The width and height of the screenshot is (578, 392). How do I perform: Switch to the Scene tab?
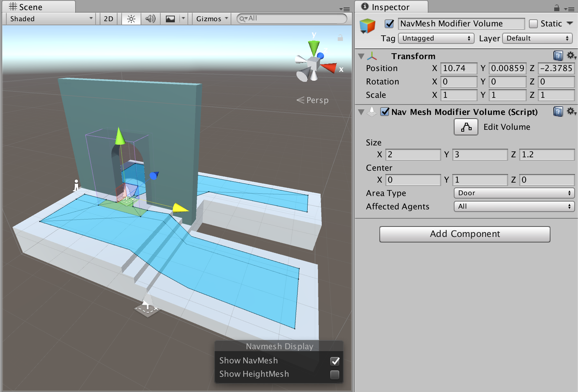(30, 6)
